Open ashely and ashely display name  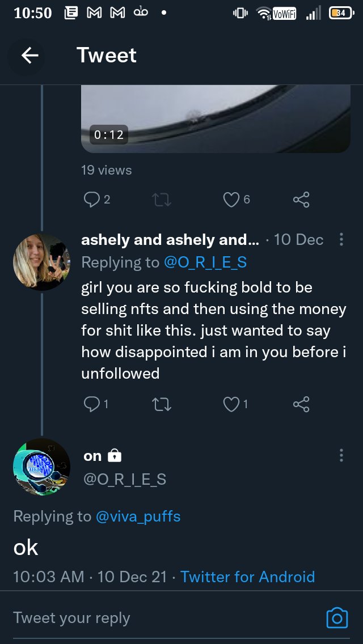click(170, 240)
